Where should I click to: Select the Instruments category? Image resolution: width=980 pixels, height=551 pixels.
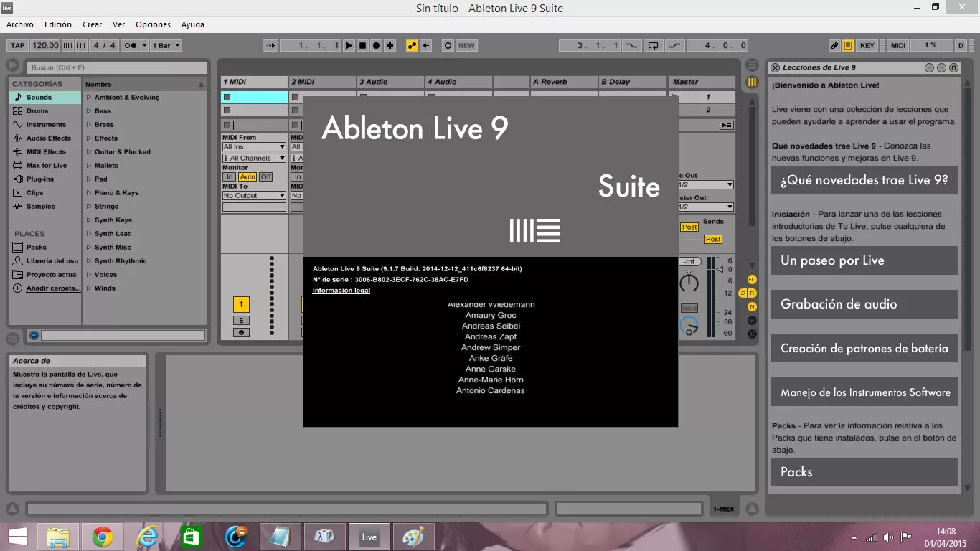(x=45, y=125)
